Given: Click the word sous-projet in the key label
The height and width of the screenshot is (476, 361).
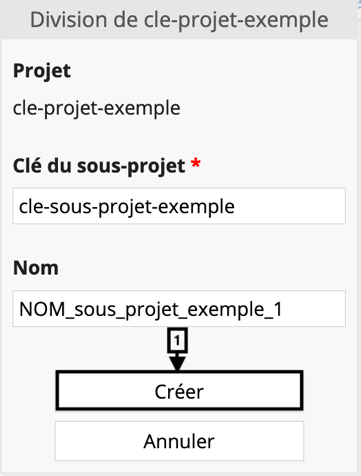Looking at the screenshot, I should click(x=131, y=166).
